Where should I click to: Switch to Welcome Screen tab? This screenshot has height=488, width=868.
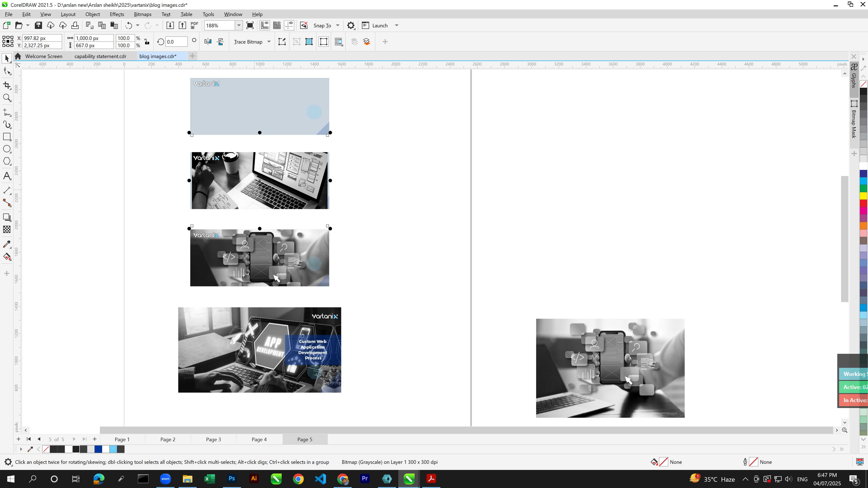click(x=43, y=56)
